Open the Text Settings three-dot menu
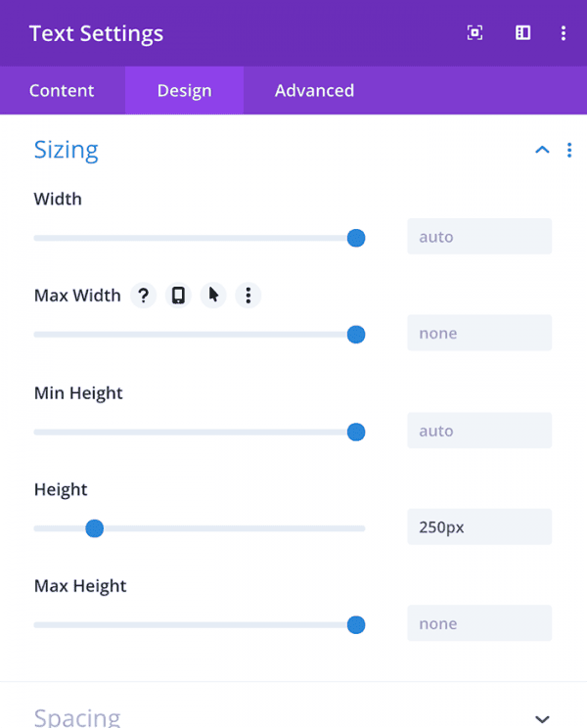Viewport: 587px width, 728px height. 563,33
